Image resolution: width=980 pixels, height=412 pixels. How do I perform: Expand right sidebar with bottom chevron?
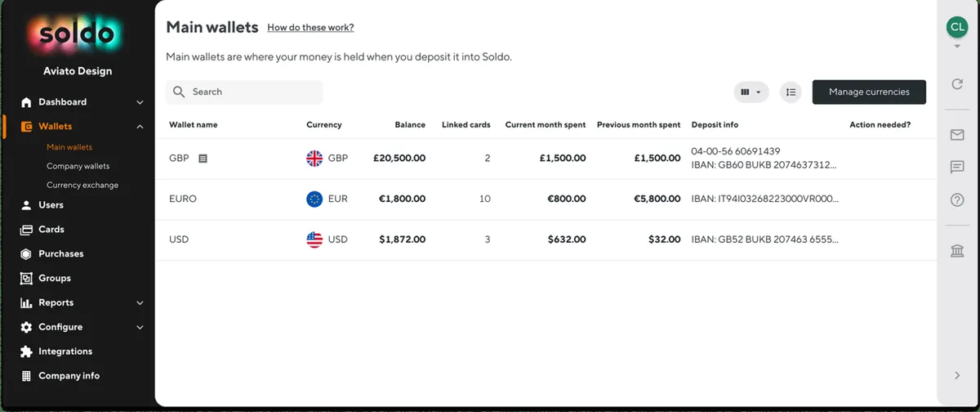click(x=957, y=375)
